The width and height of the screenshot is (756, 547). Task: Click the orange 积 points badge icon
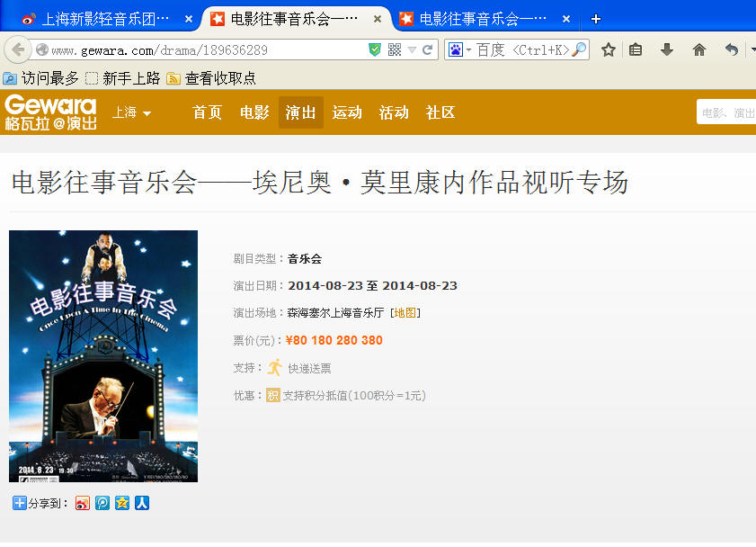click(x=273, y=396)
